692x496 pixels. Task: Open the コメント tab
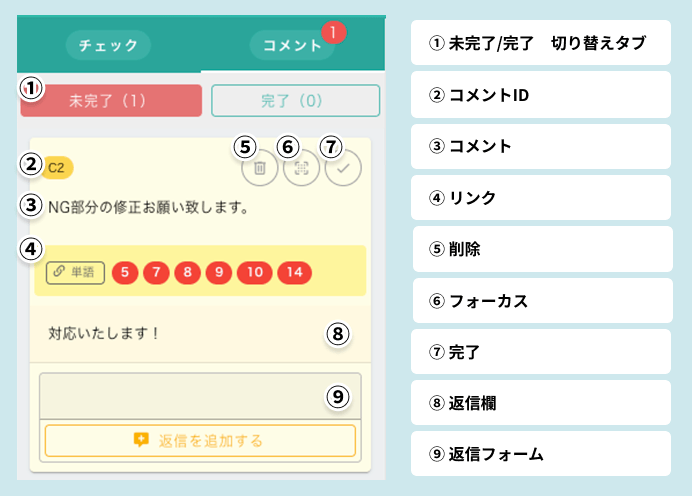[292, 45]
